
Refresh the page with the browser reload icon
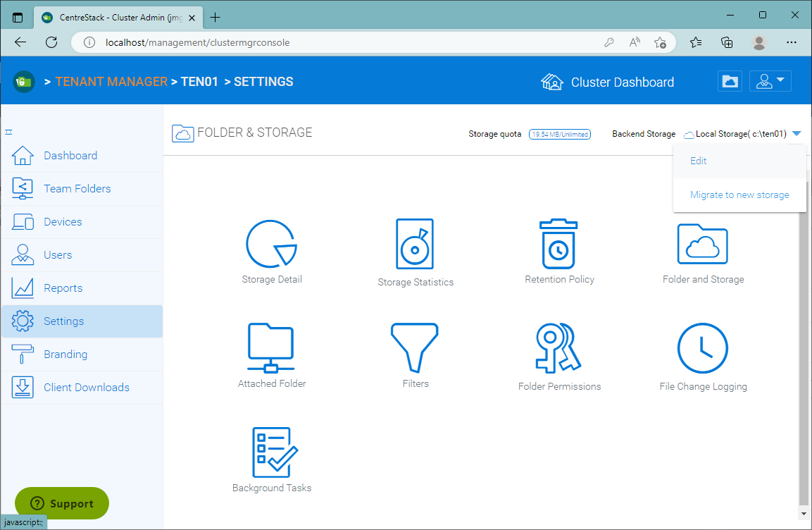51,42
